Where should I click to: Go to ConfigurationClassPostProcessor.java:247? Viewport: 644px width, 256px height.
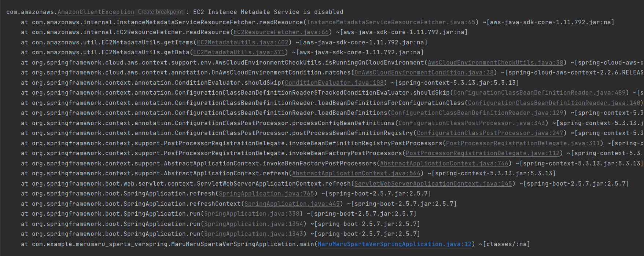click(x=490, y=133)
